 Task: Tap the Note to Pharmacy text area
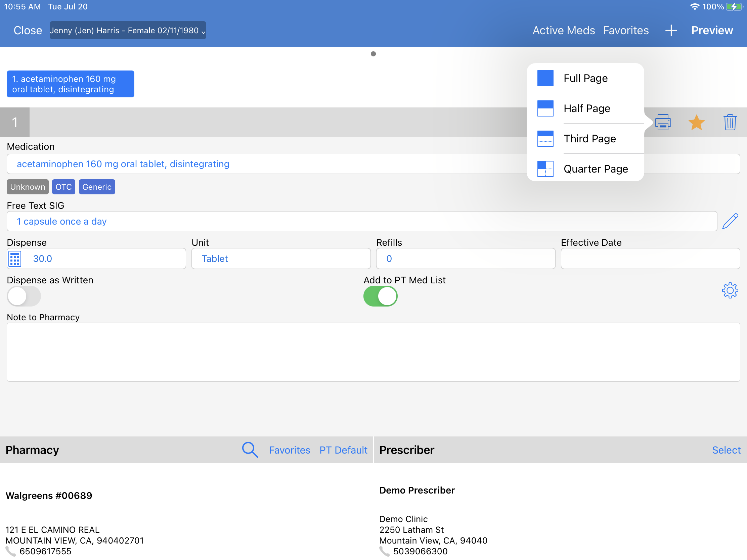pyautogui.click(x=373, y=353)
